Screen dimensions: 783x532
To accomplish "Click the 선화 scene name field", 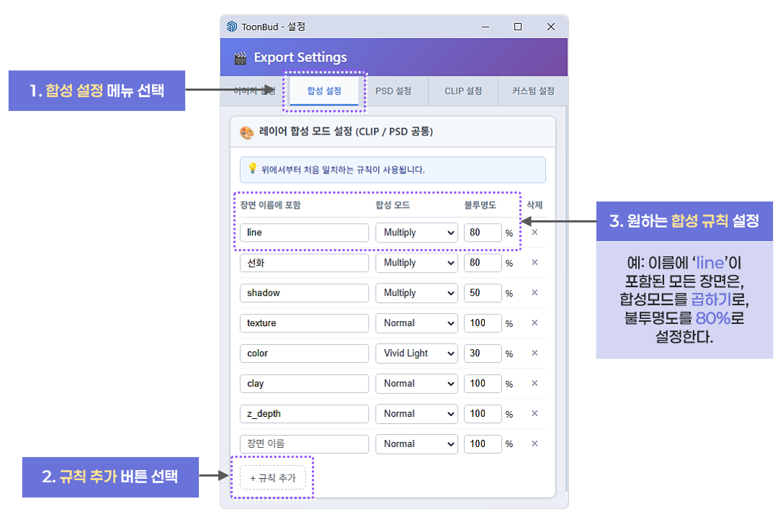I will tap(304, 263).
